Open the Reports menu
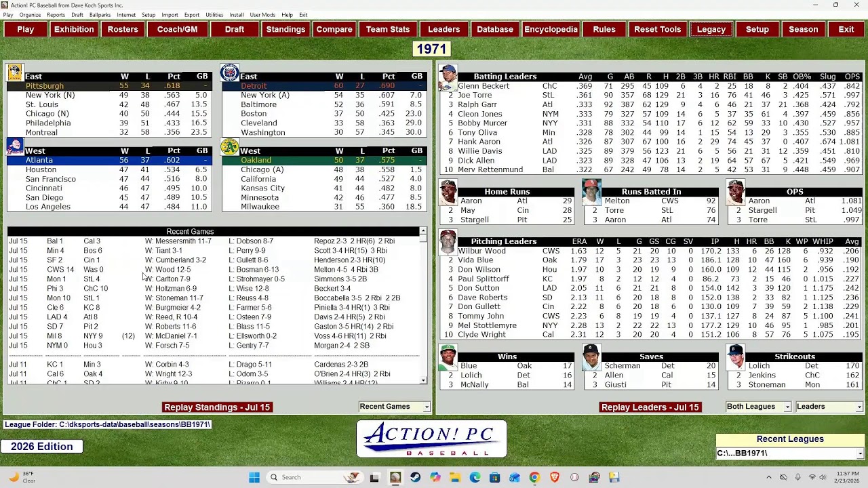Screen dimensions: 868x488 56,15
